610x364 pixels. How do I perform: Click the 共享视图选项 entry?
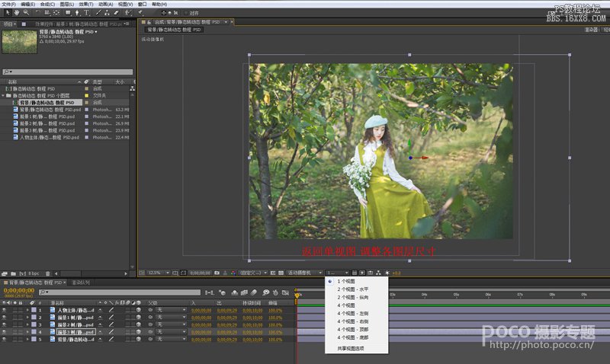click(x=351, y=349)
